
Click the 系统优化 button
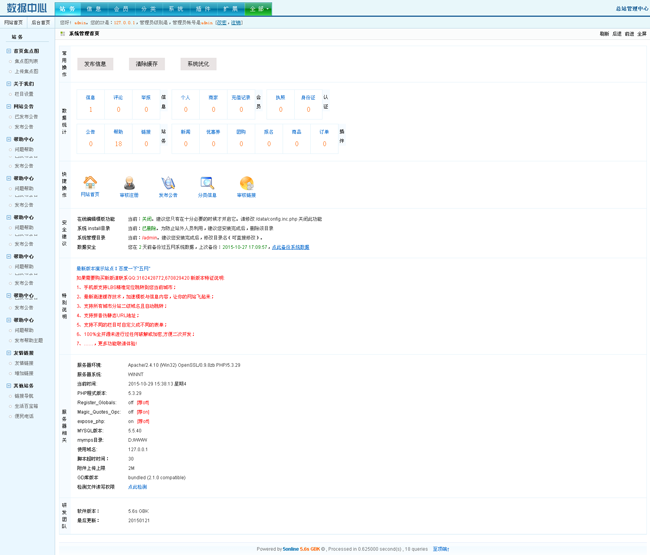pos(199,64)
